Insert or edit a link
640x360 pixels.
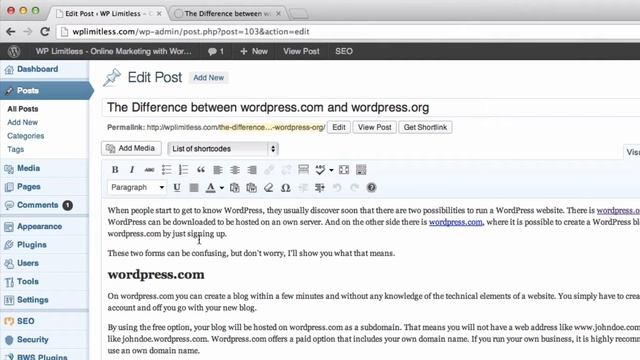pos(269,170)
